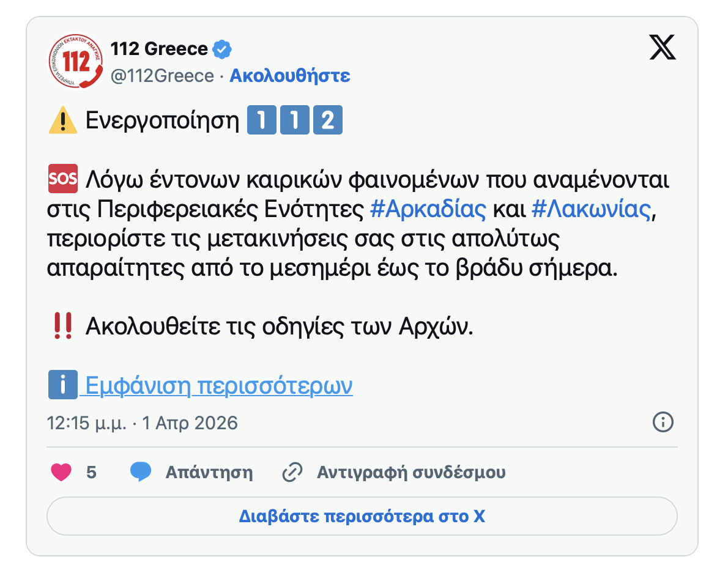Click the Απάντηση reply label

click(x=209, y=472)
